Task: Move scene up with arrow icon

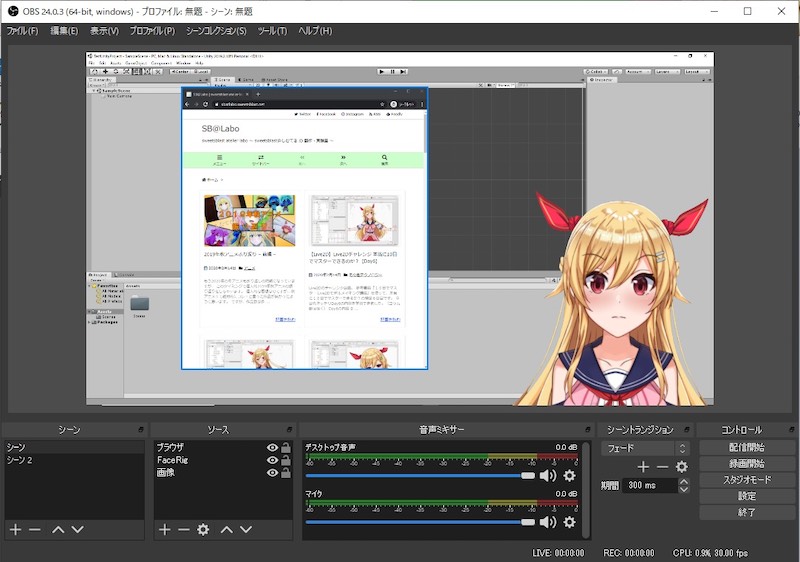Action: pos(58,529)
